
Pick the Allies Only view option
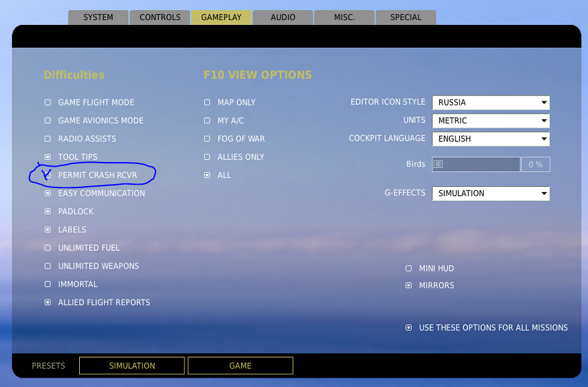point(207,157)
